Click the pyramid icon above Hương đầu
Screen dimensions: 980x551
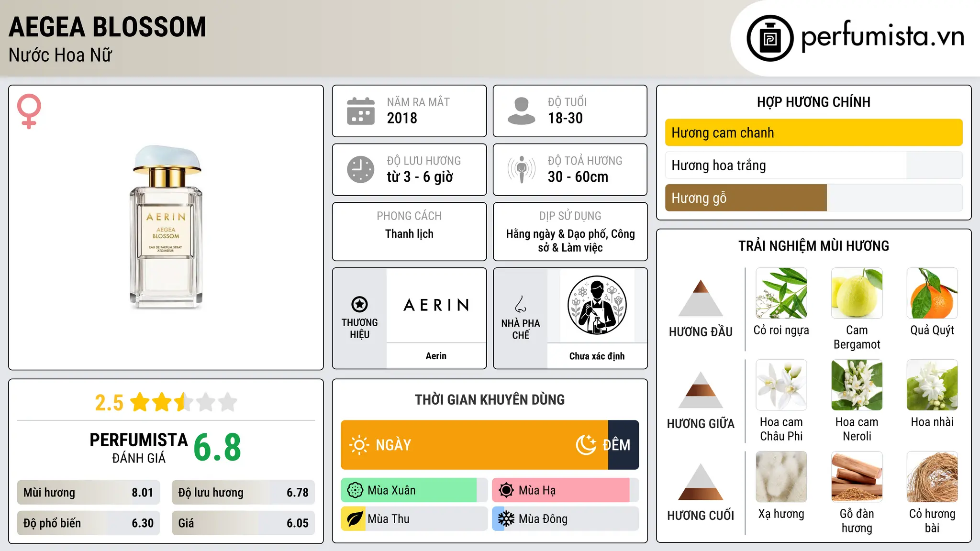[x=701, y=298]
